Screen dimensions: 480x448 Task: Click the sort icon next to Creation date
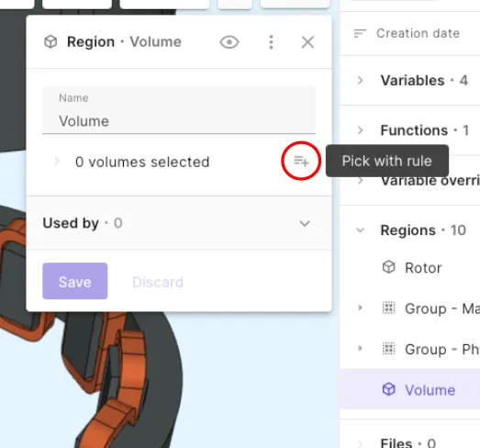[360, 33]
